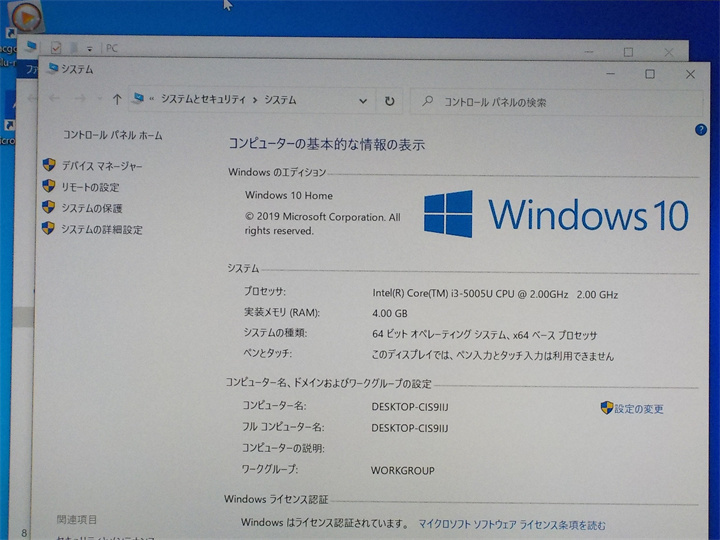
Task: Select the 64 ビット system type text
Action: click(484, 334)
